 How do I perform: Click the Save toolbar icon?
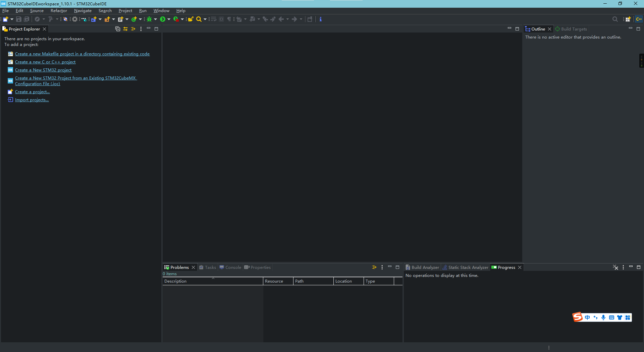(x=18, y=19)
